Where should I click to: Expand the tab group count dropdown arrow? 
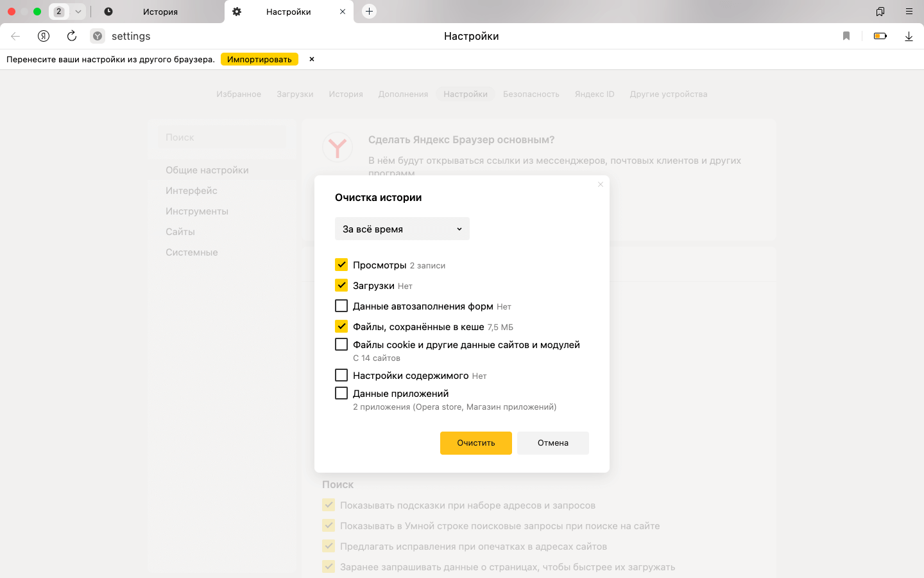[78, 12]
